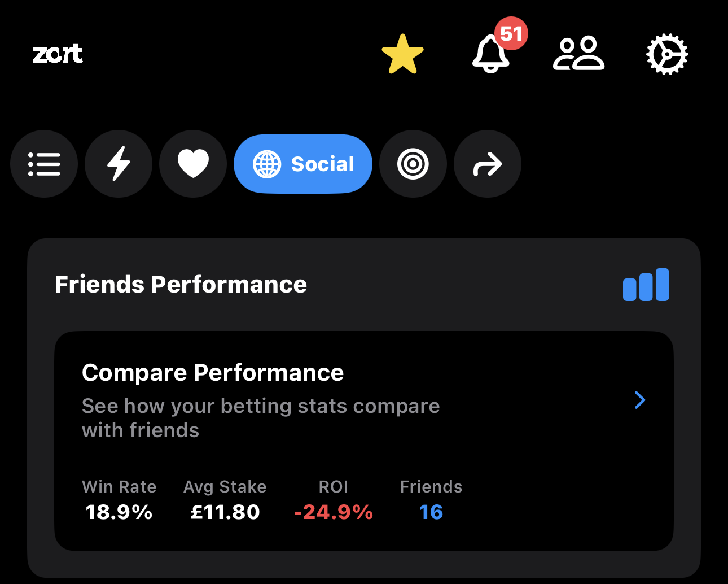
Task: Activate the heart filter toggle
Action: tap(193, 164)
